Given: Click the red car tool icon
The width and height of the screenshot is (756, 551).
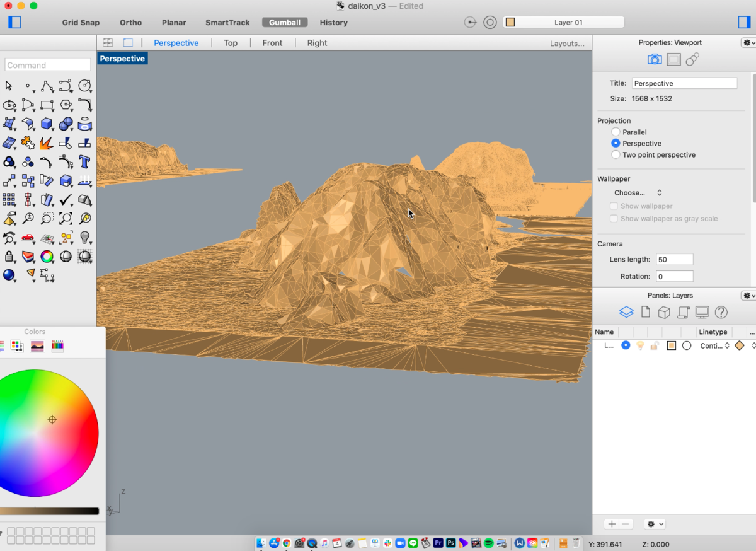Looking at the screenshot, I should tap(28, 238).
